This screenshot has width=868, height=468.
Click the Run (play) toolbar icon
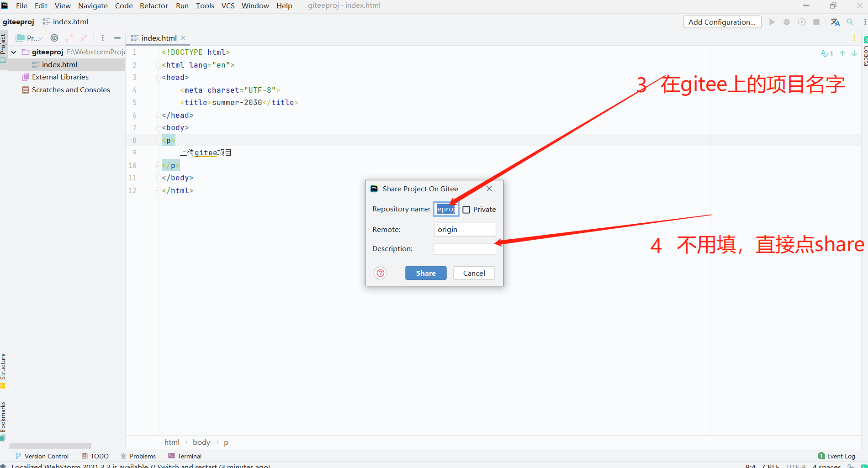point(772,22)
